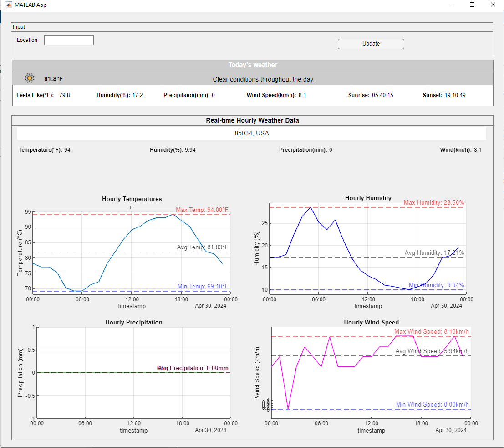This screenshot has width=504, height=448.
Task: Select the 81.8°F current temperature text
Action: coord(53,79)
